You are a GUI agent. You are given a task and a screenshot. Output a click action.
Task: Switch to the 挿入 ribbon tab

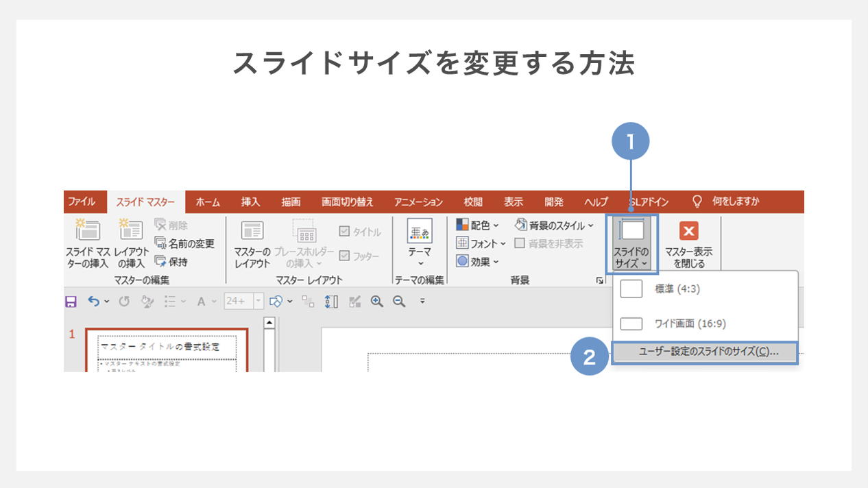251,202
